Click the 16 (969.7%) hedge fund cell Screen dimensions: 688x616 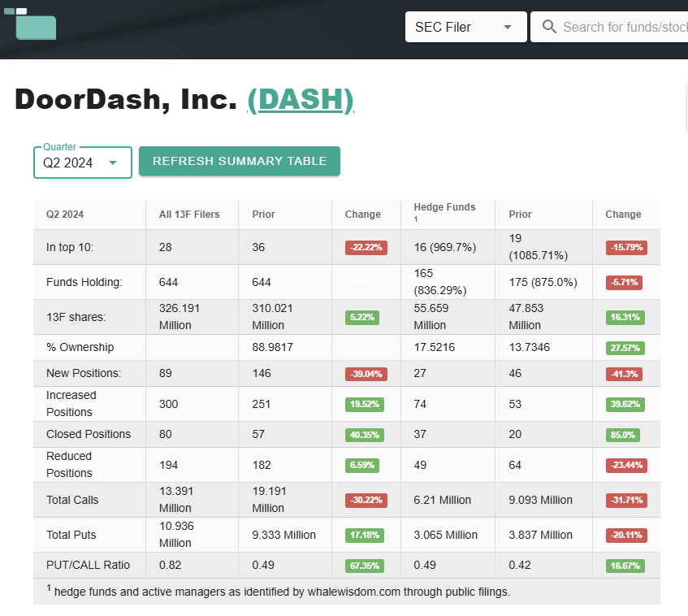coord(445,247)
